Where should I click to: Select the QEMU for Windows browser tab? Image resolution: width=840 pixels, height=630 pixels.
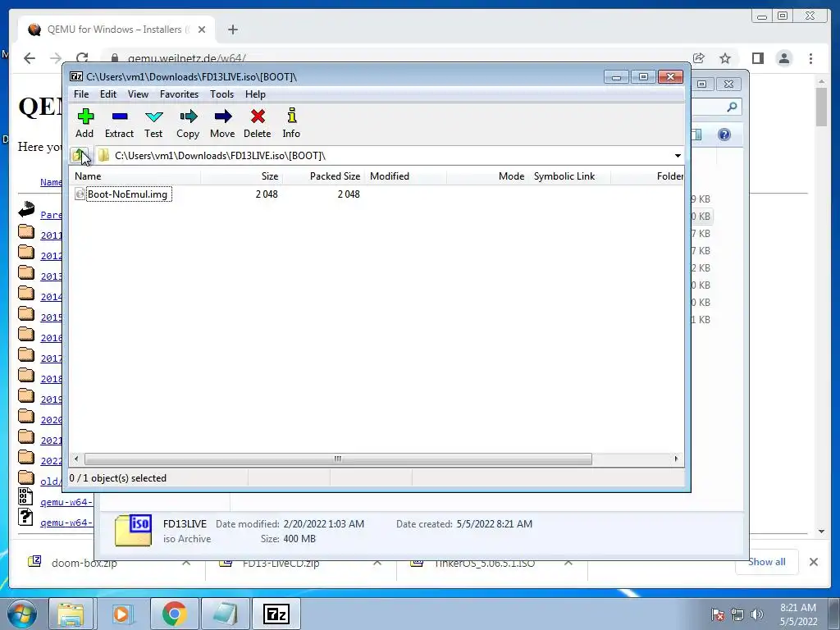pos(116,30)
